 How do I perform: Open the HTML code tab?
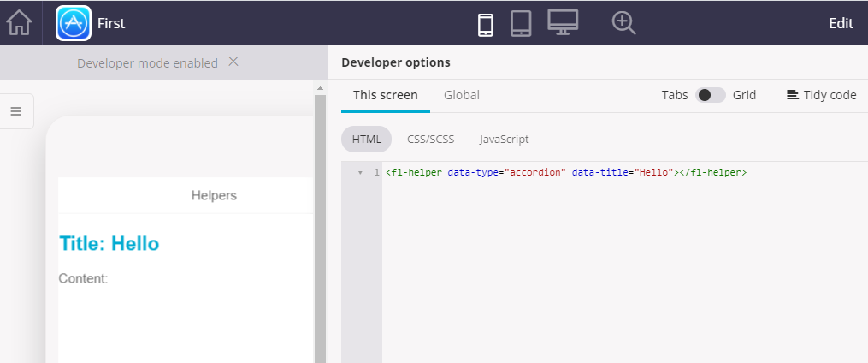tap(366, 139)
